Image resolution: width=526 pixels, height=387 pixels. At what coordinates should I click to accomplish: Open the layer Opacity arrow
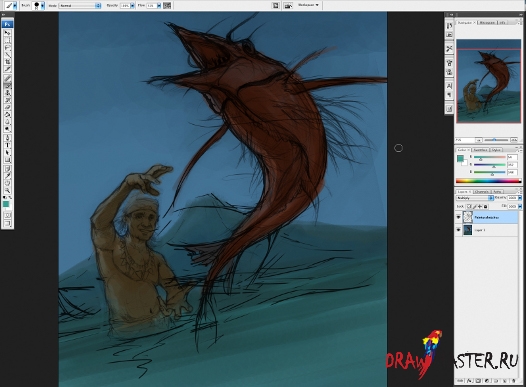pyautogui.click(x=520, y=198)
